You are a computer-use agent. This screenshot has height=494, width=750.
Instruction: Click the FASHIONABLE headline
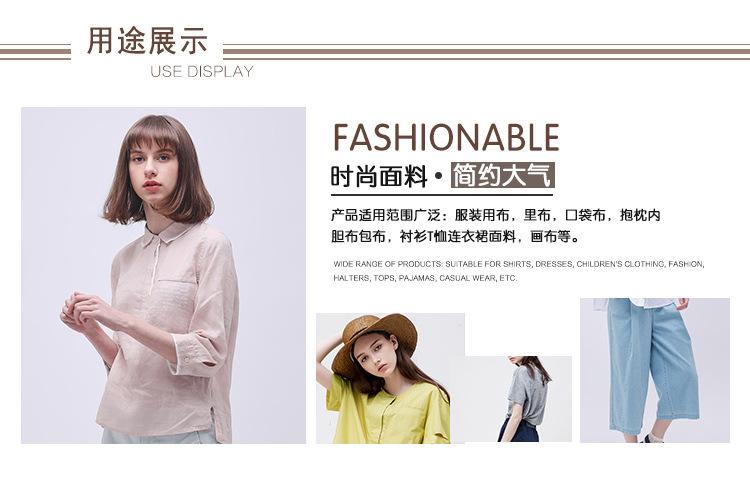tap(446, 137)
